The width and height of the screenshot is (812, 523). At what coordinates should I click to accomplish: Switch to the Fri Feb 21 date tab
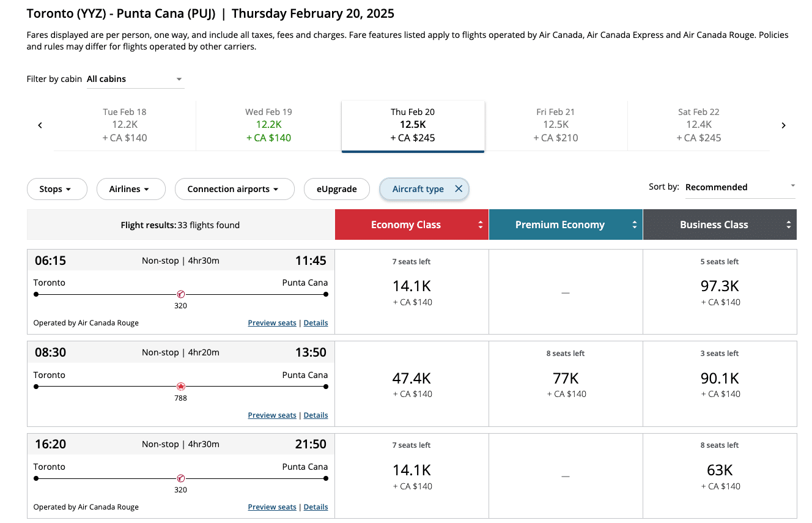pyautogui.click(x=555, y=125)
